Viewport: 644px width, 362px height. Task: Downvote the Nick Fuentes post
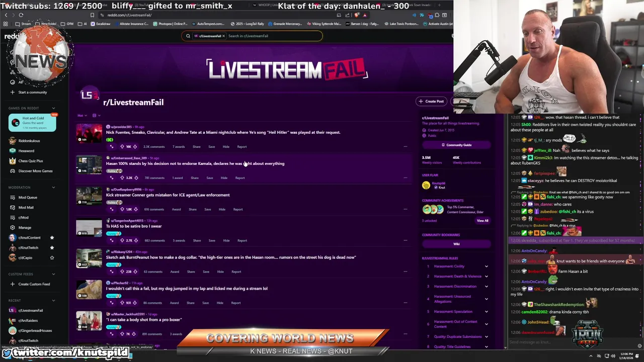(135, 147)
